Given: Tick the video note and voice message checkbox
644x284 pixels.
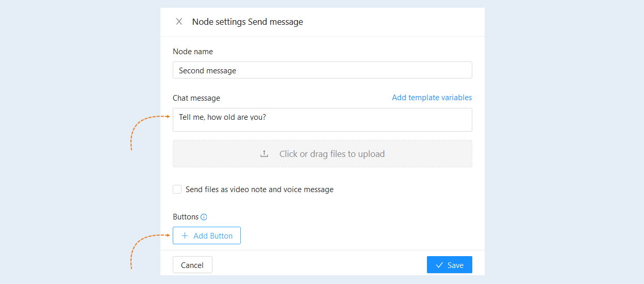Looking at the screenshot, I should click(177, 190).
